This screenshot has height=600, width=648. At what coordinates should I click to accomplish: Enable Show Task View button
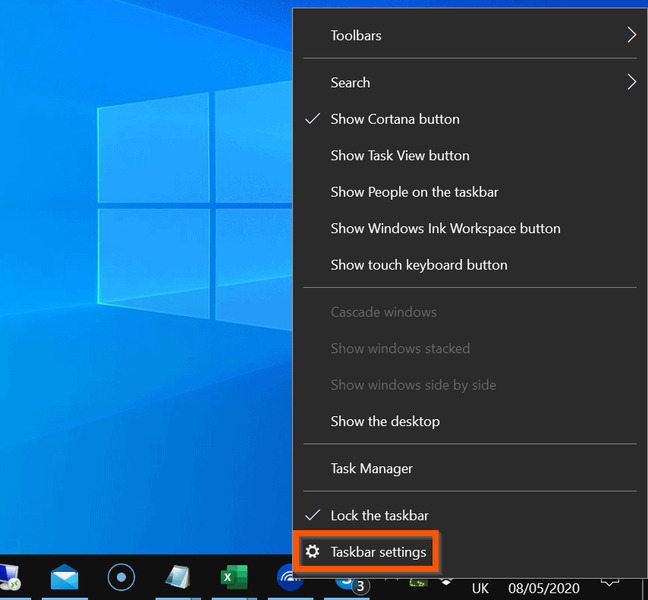pos(470,155)
